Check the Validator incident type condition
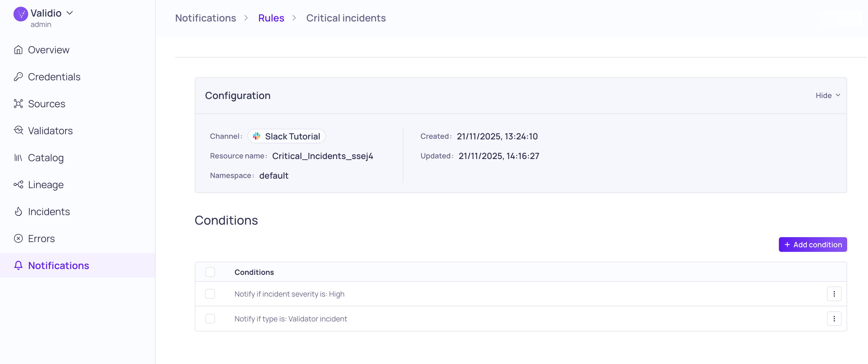Screen dimensions: 868x364 coord(210,319)
